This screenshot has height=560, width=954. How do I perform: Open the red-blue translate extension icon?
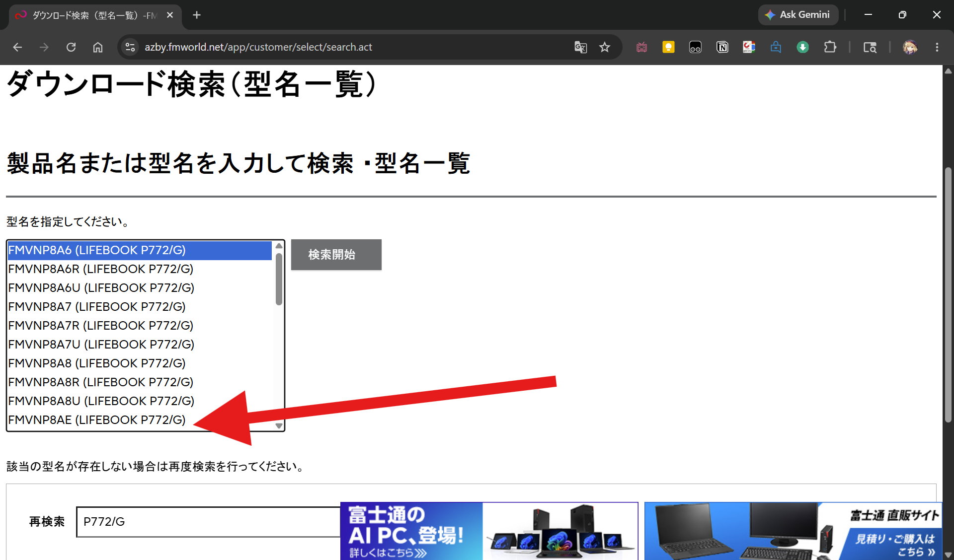[x=749, y=47]
